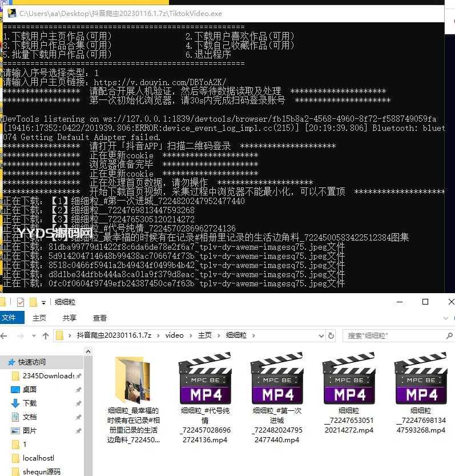Open 下载 in navigation pane
This screenshot has height=476, width=455.
click(x=30, y=403)
